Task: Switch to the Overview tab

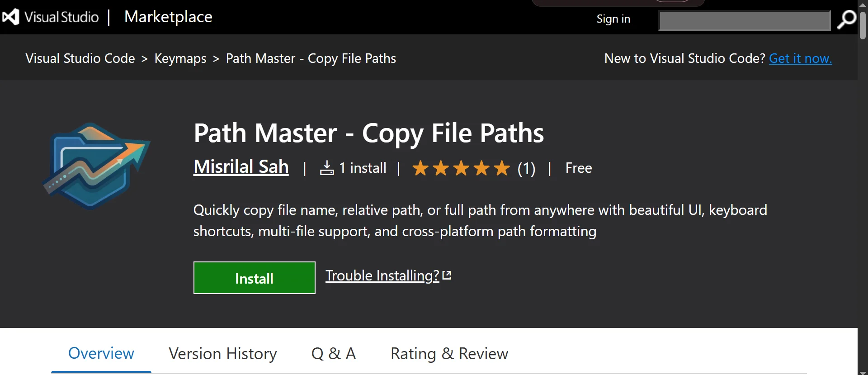Action: [101, 354]
